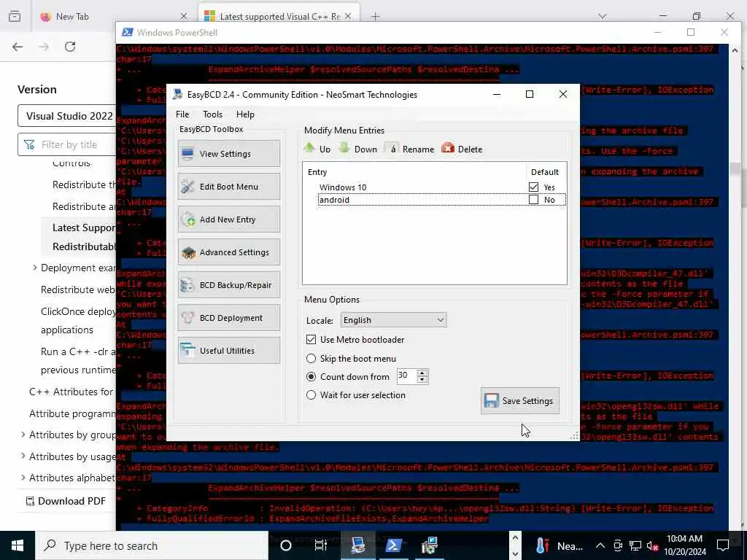Expand Deployment examples tree item

coord(35,268)
